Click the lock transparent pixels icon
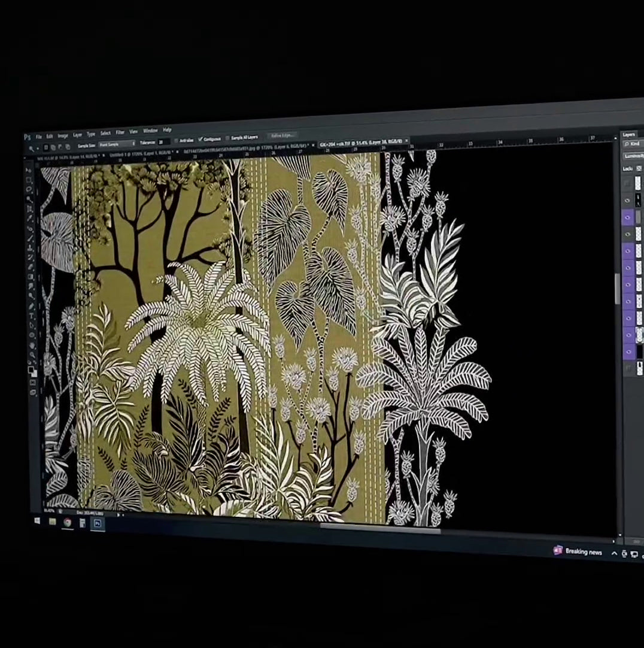The image size is (644, 648). point(639,169)
